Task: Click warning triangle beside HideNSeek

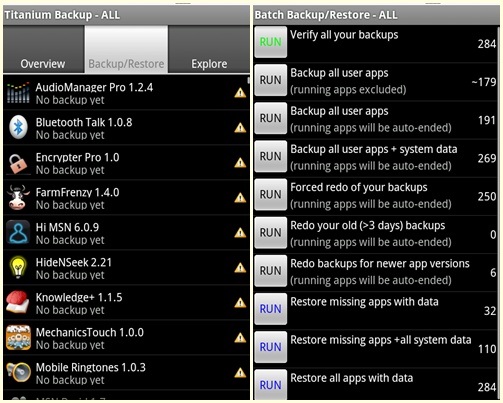Action: 240,268
